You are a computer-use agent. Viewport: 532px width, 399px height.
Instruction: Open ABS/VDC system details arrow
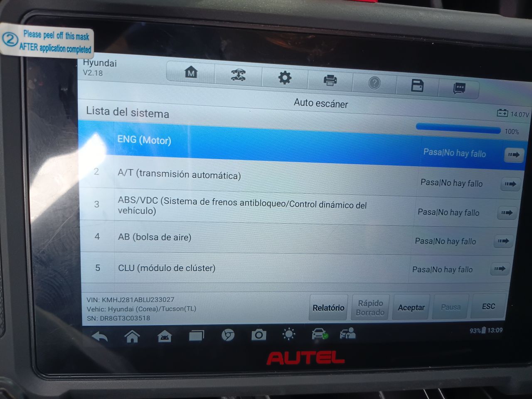tap(507, 213)
